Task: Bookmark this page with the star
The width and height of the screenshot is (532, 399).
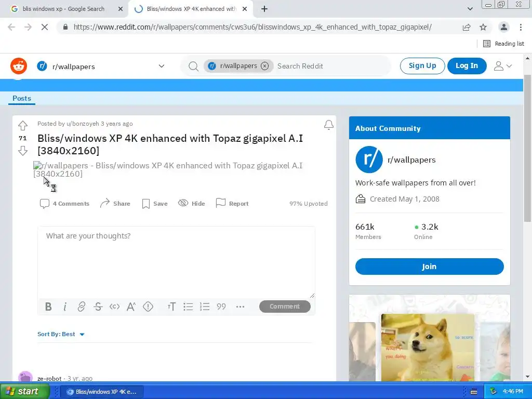Action: click(483, 27)
